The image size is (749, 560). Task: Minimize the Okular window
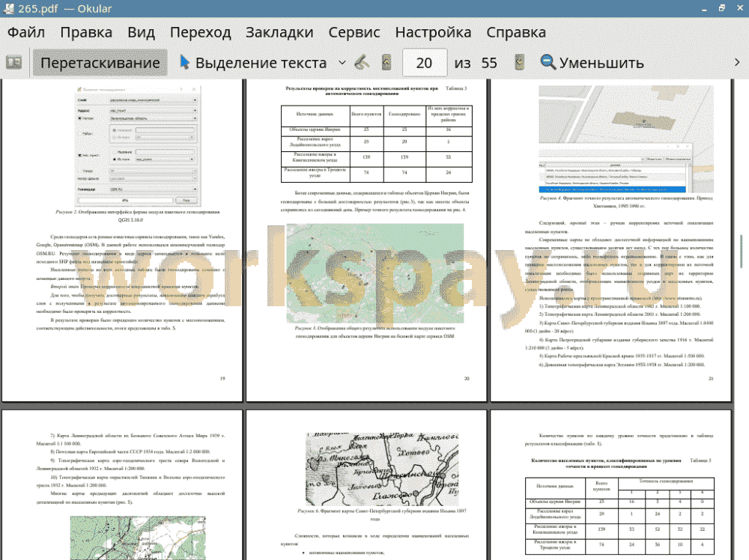pyautogui.click(x=704, y=8)
